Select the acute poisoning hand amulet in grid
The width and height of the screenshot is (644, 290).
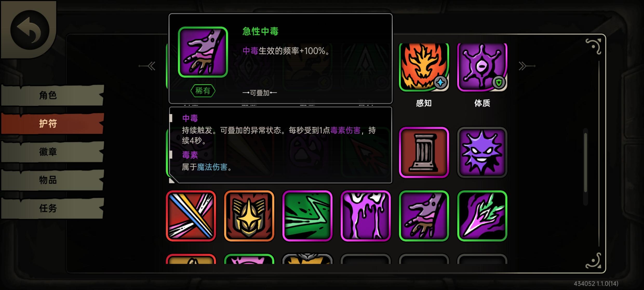tap(424, 216)
